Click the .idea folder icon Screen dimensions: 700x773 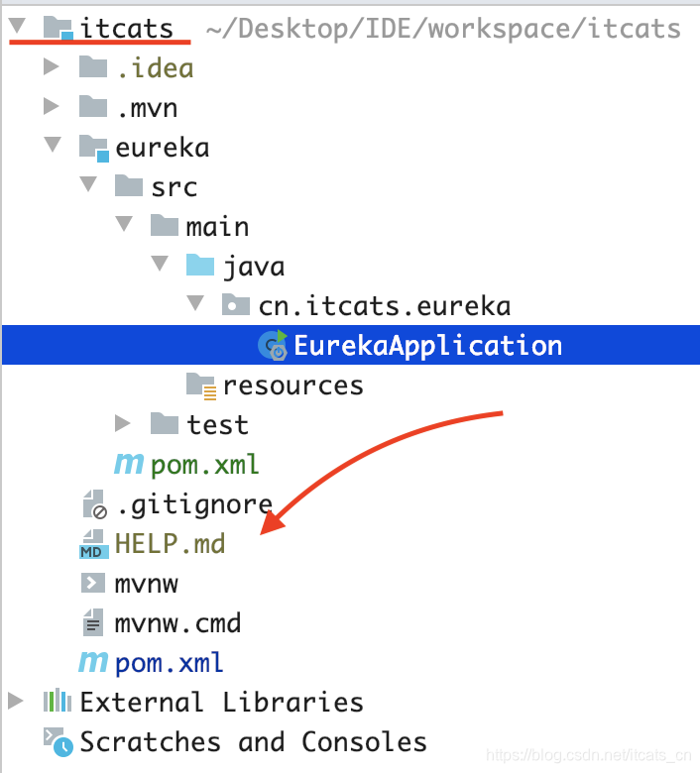[x=93, y=66]
